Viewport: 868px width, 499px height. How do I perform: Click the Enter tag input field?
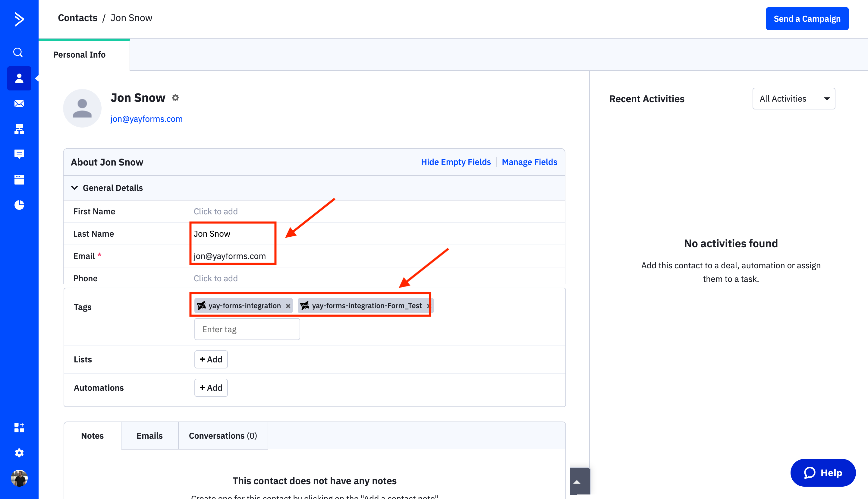(x=247, y=329)
